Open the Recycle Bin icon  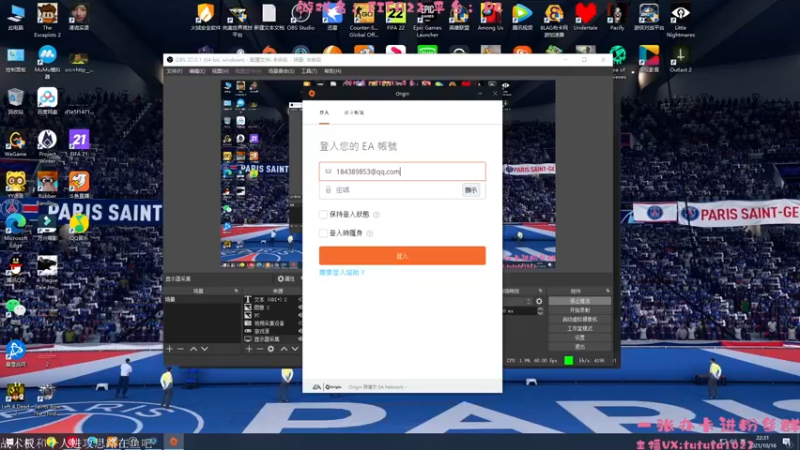click(x=16, y=101)
